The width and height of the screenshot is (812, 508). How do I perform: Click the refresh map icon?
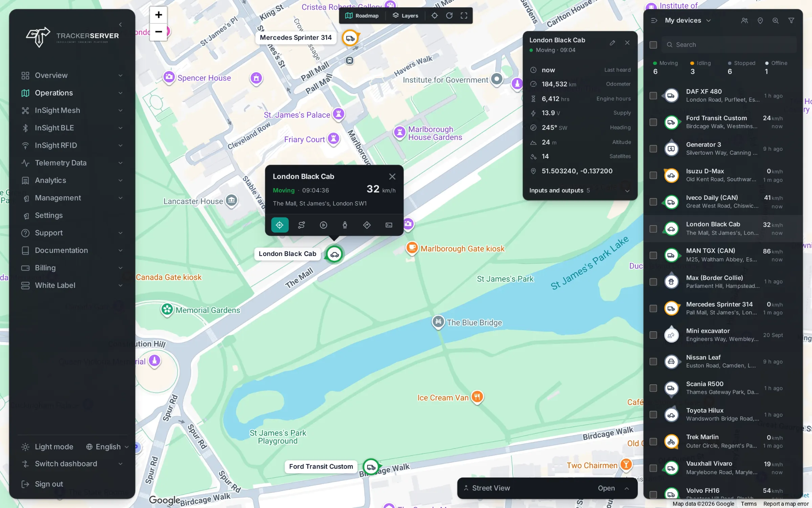tap(449, 16)
